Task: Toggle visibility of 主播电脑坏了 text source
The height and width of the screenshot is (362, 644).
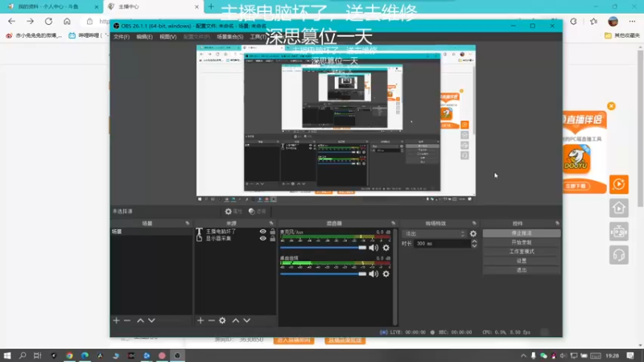Action: [263, 232]
